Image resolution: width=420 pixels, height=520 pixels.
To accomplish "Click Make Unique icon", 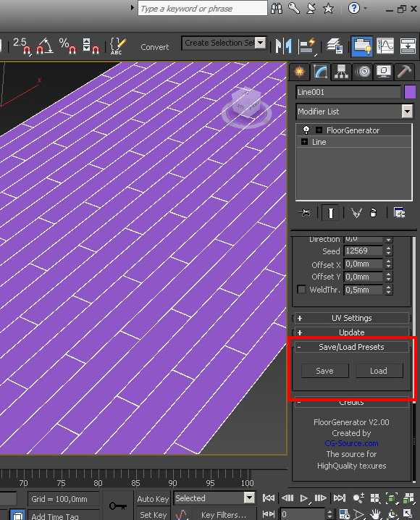I will tap(356, 213).
